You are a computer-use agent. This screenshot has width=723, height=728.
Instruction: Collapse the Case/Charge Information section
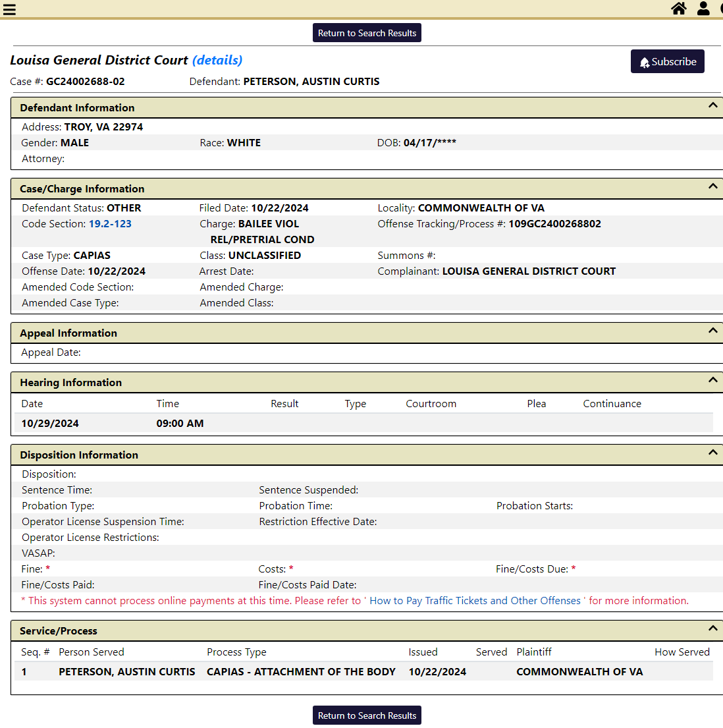pos(712,186)
